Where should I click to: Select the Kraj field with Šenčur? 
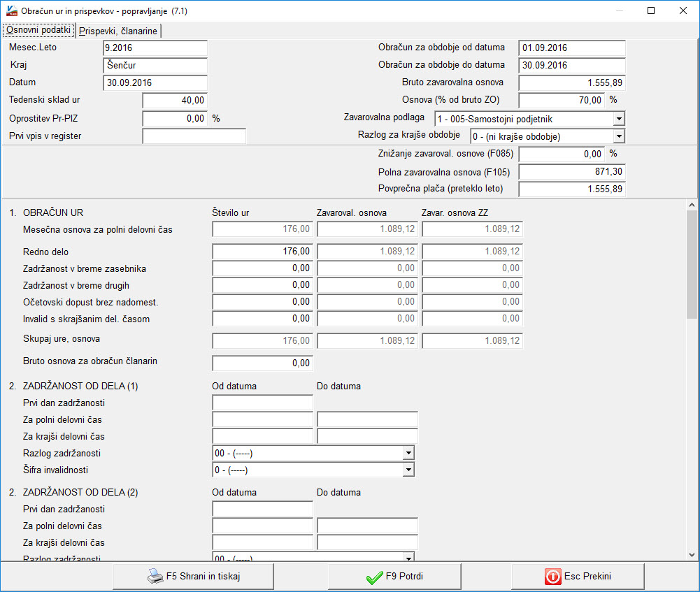pos(155,65)
